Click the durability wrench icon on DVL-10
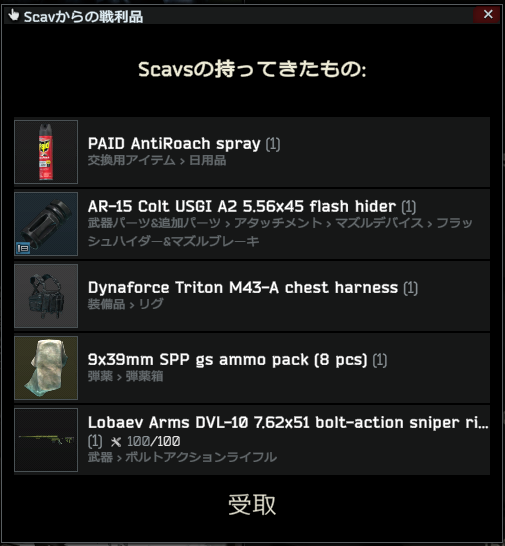Screen dimensions: 505x546 [116, 442]
